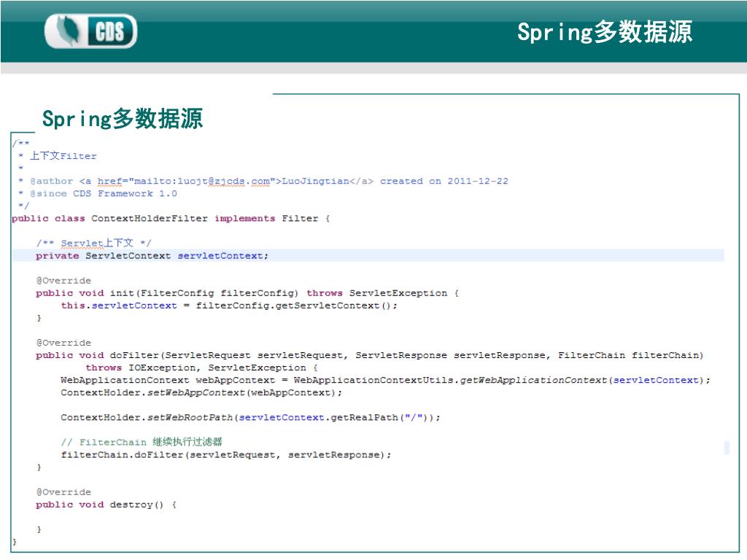Click class name 'ContextHolderFilter'
The height and width of the screenshot is (560, 747).
click(150, 219)
